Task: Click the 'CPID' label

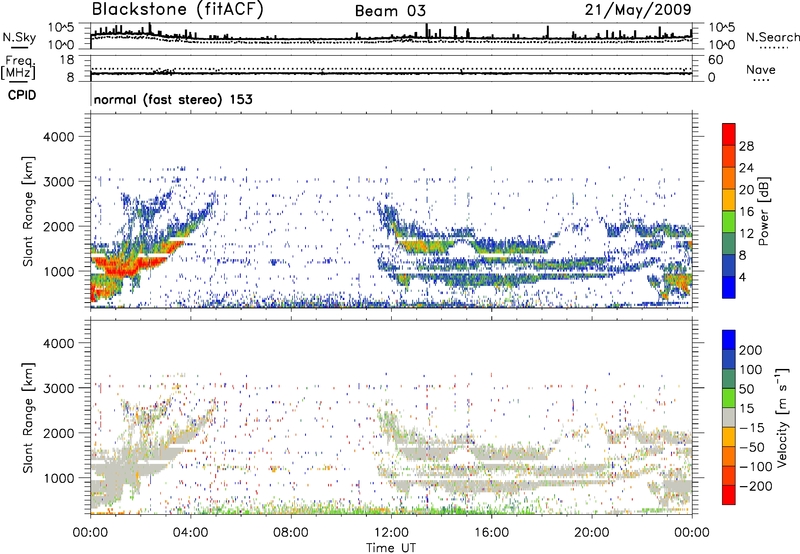Action: click(x=22, y=95)
